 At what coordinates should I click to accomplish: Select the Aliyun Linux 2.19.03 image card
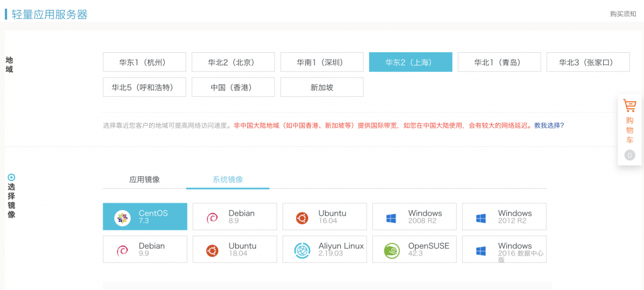point(325,249)
